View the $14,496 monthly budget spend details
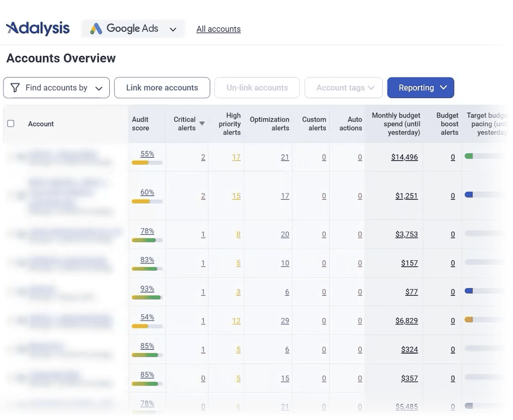The image size is (513, 420). (x=405, y=157)
